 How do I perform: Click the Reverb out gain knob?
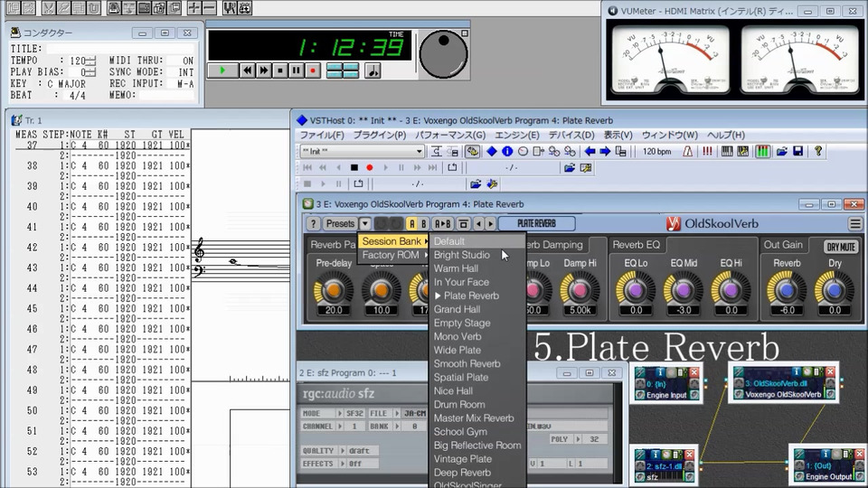coord(787,289)
